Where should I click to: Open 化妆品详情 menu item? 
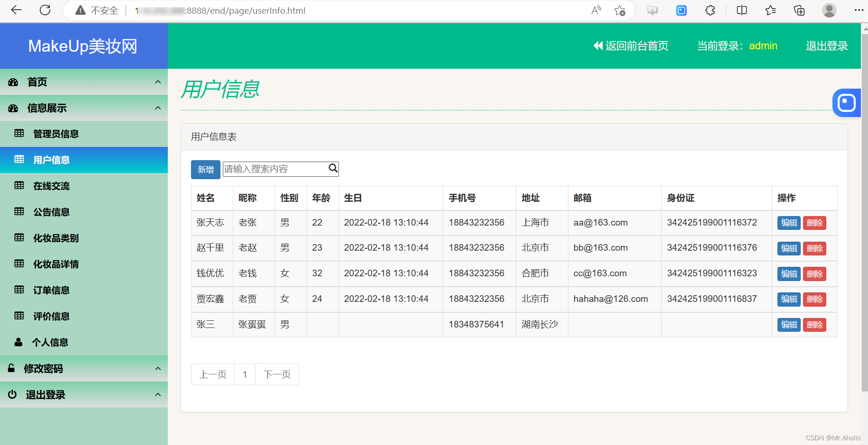coord(84,264)
